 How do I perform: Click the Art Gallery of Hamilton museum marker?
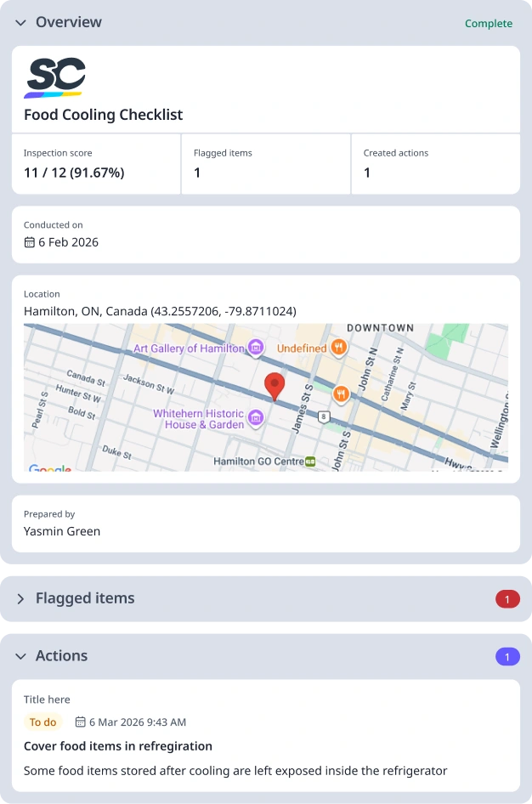coord(255,348)
